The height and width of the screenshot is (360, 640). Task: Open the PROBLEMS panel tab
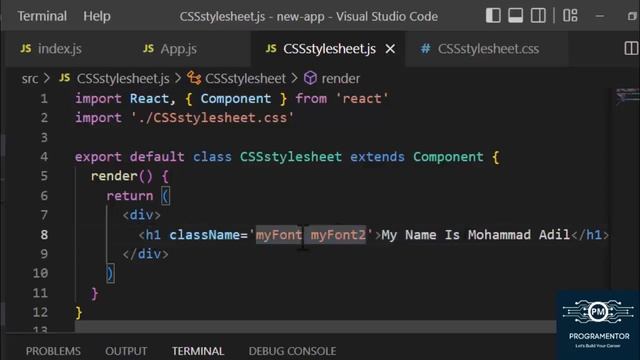(53, 351)
